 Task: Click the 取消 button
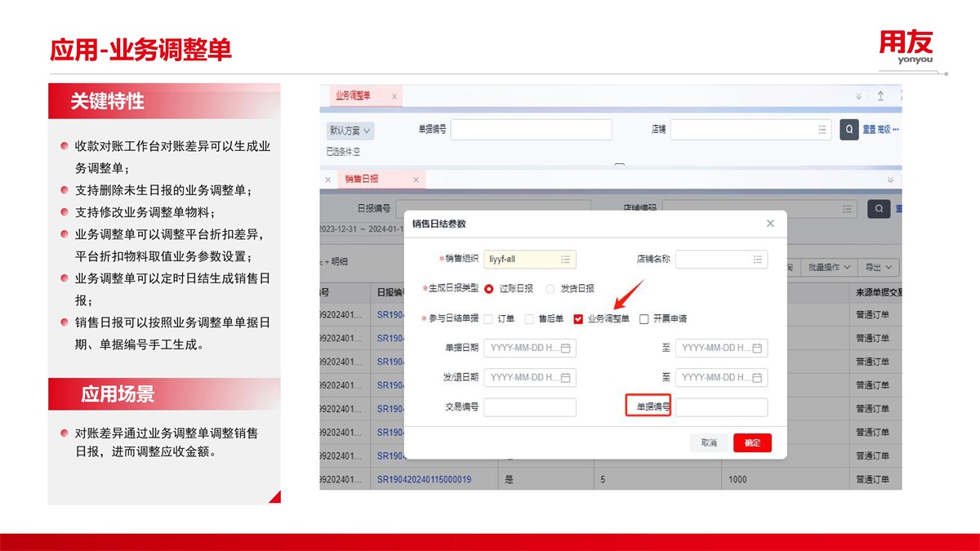(x=709, y=442)
